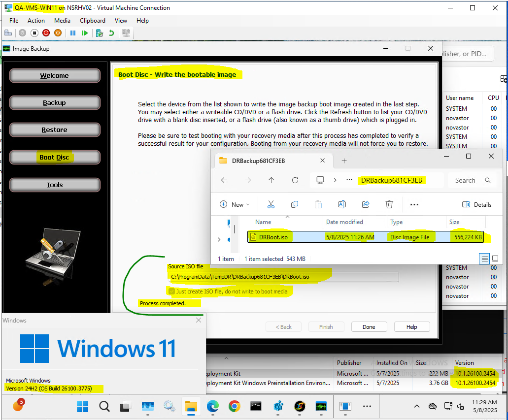Open the See more ellipsis in Explorer toolbar

pyautogui.click(x=414, y=205)
